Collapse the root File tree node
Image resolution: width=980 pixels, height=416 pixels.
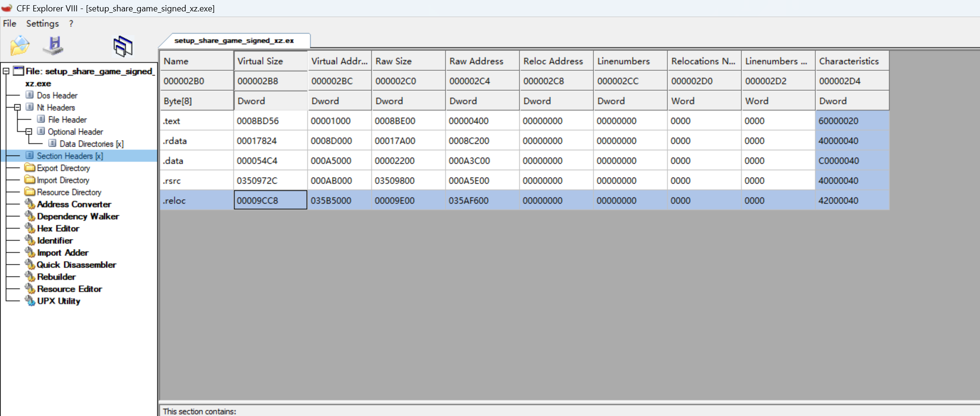coord(6,71)
